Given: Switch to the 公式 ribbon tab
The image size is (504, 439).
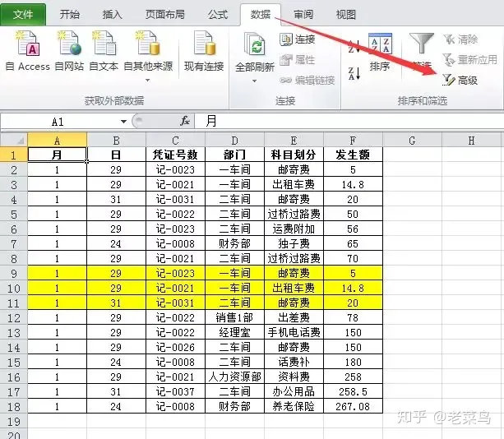Looking at the screenshot, I should coord(218,15).
